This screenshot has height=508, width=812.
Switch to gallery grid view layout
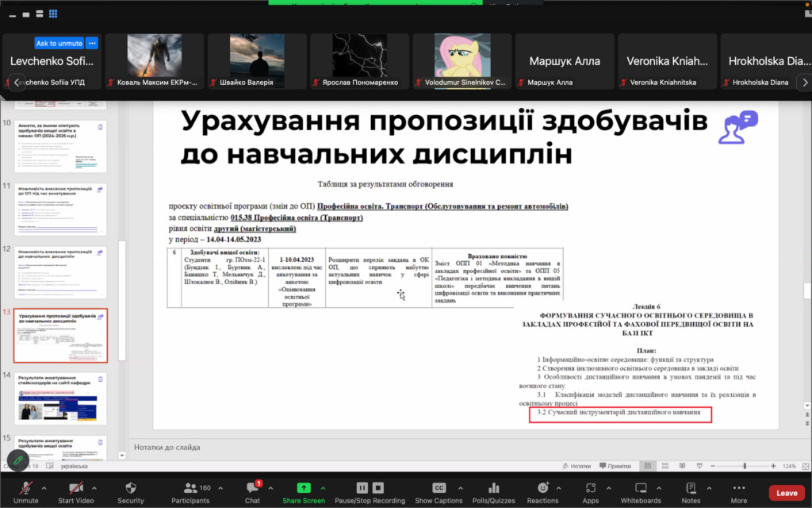click(x=53, y=14)
